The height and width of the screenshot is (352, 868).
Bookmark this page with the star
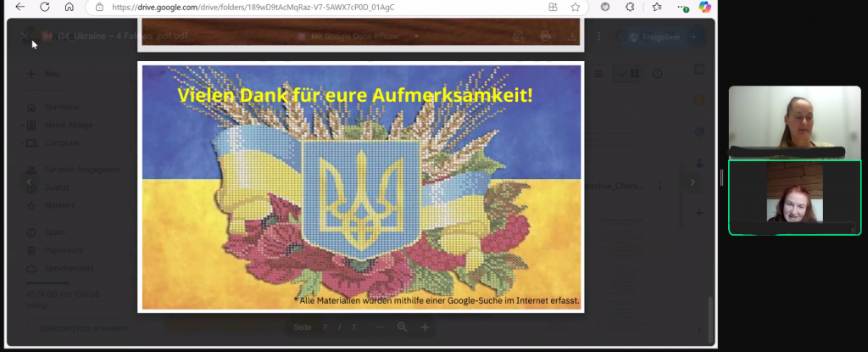tap(576, 7)
